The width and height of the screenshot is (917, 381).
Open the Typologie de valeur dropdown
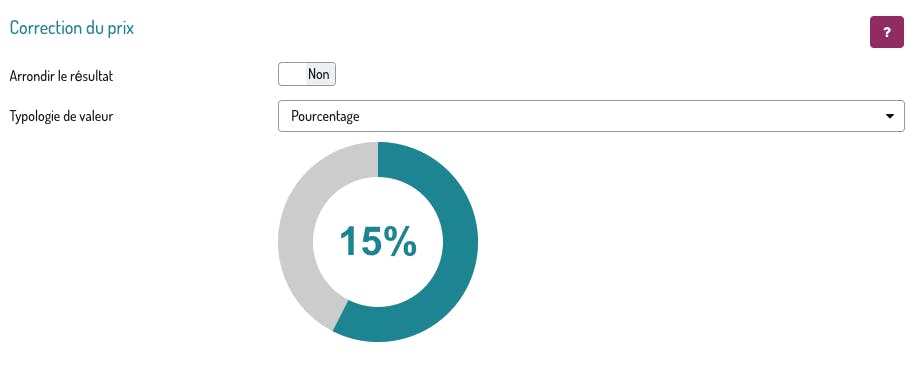pyautogui.click(x=591, y=116)
